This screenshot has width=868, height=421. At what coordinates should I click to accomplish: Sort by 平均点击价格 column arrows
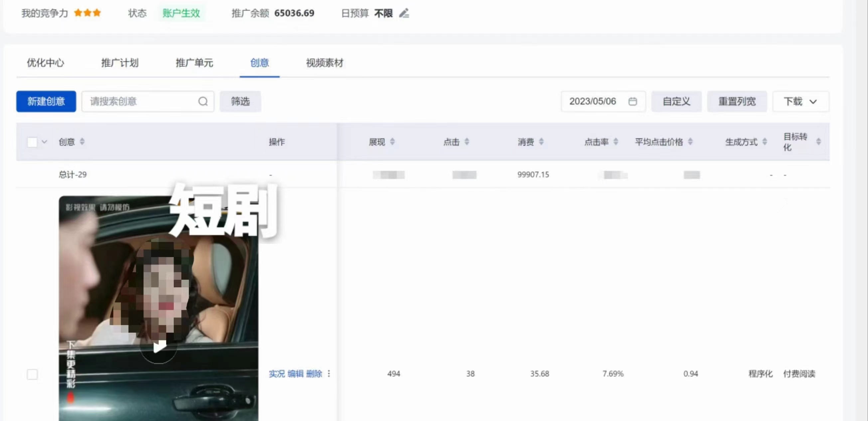click(x=690, y=141)
